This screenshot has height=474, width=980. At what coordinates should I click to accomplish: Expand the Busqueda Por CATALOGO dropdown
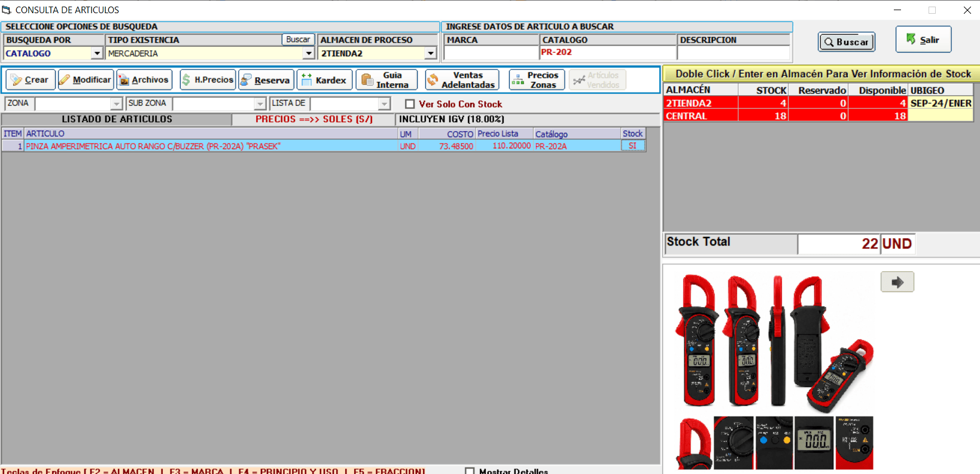pyautogui.click(x=97, y=53)
